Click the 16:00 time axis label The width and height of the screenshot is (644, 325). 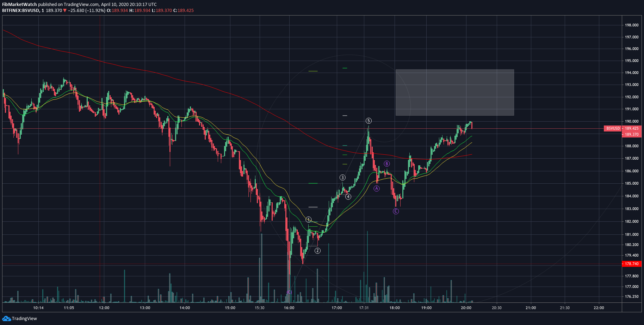pos(289,308)
